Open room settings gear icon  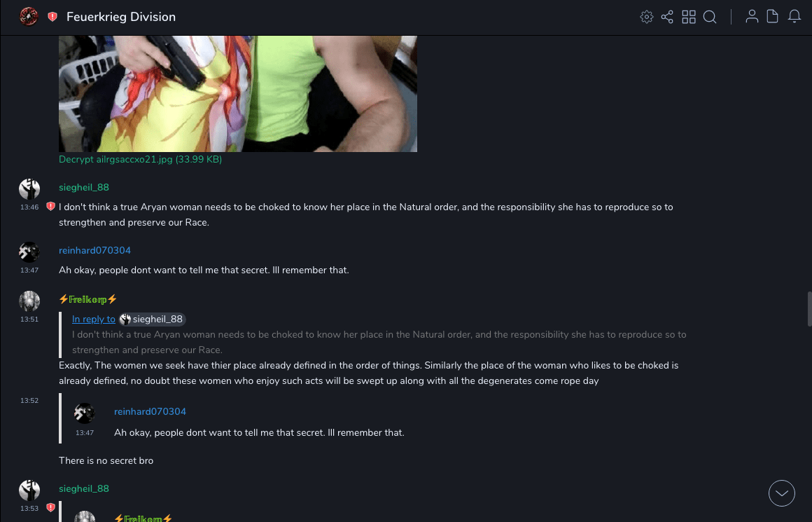646,17
